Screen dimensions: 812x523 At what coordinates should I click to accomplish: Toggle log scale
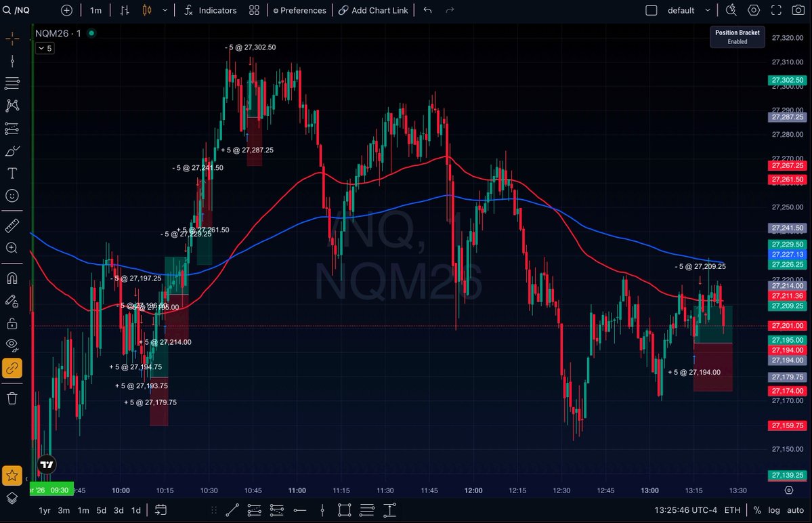pos(774,511)
